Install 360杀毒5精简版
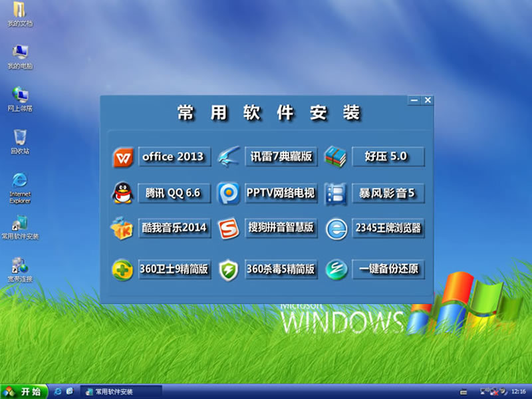 [x=281, y=269]
